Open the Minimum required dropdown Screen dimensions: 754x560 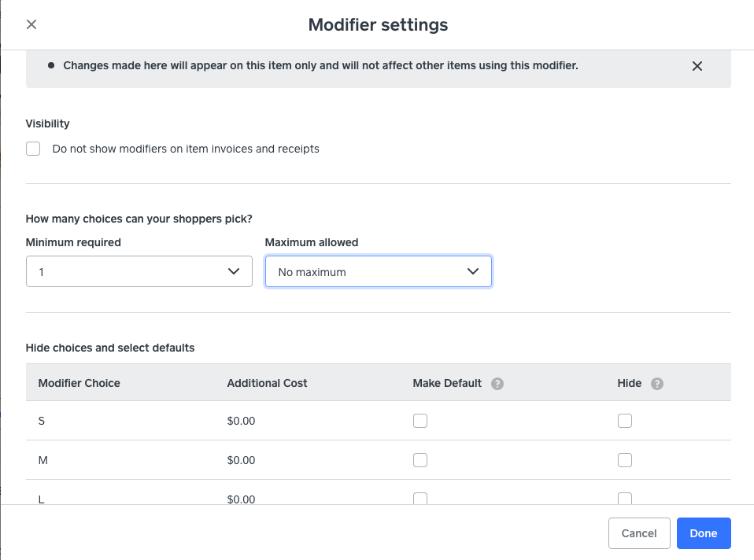[x=139, y=271]
